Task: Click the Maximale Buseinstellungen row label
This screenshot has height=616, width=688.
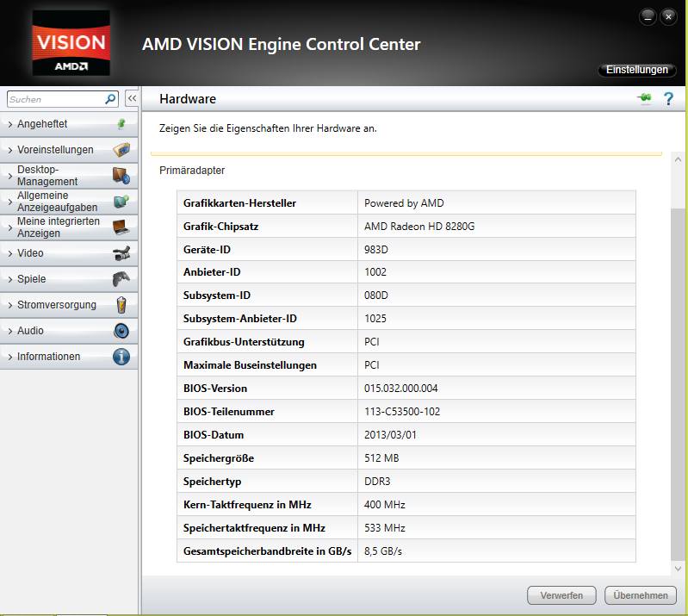Action: 250,365
